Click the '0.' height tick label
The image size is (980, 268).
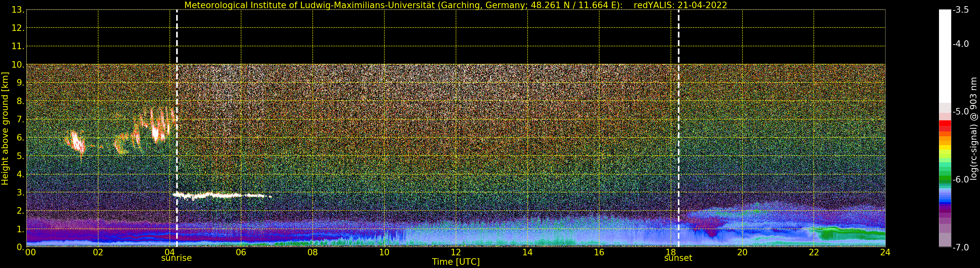pyautogui.click(x=20, y=247)
